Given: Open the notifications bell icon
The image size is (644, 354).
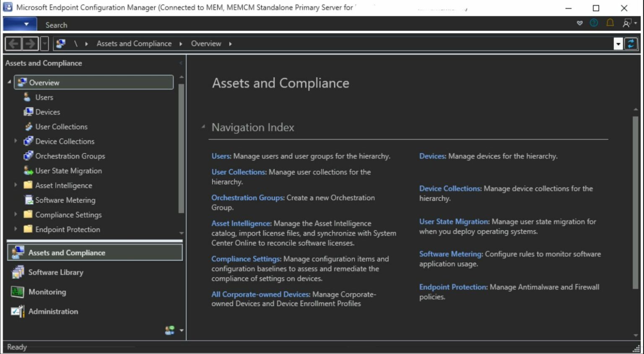Looking at the screenshot, I should 610,23.
